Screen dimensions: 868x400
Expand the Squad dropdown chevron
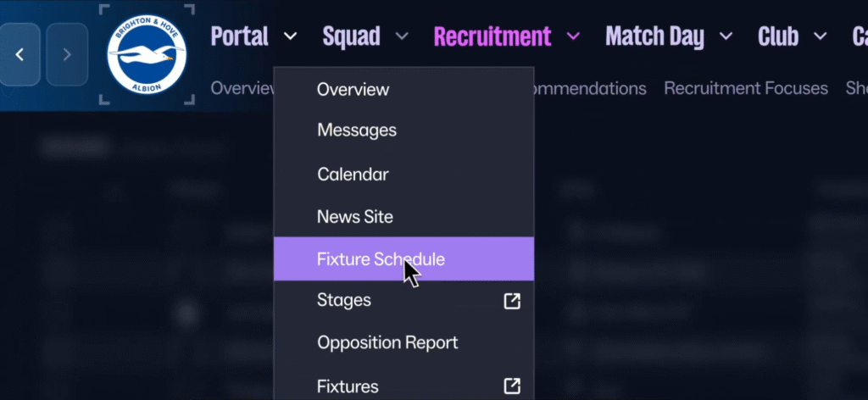(402, 36)
